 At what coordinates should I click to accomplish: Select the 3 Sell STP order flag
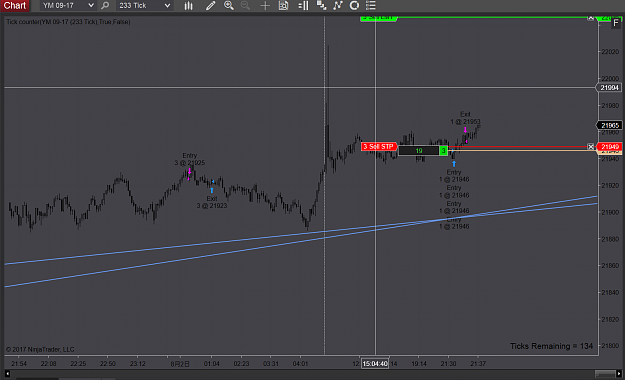[x=379, y=147]
